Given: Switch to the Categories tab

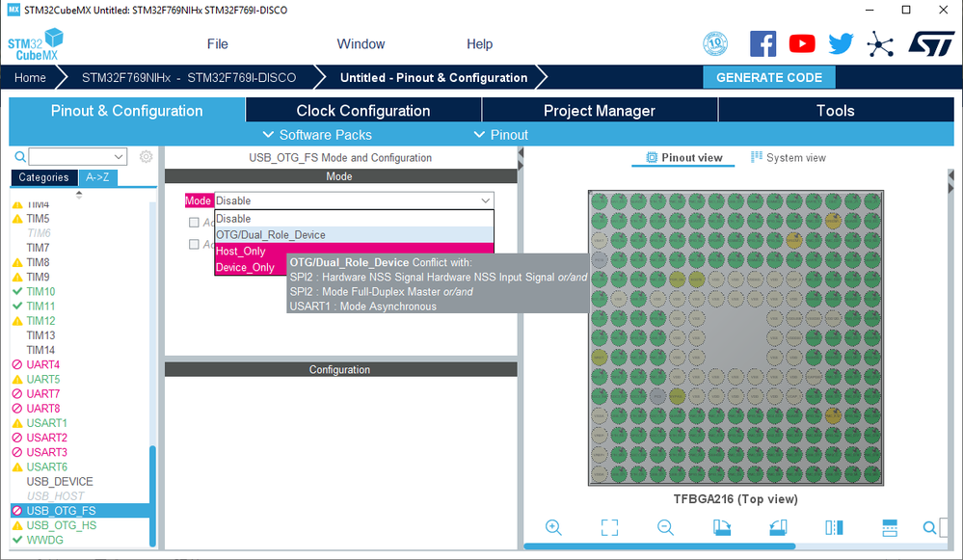Looking at the screenshot, I should (43, 177).
